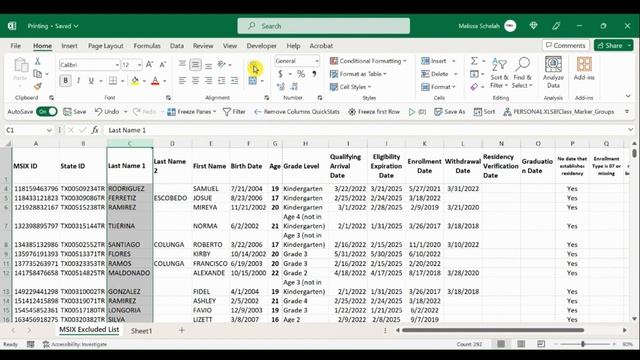Click the Name Box showing C1
This screenshot has width=640, height=360.
pos(29,130)
